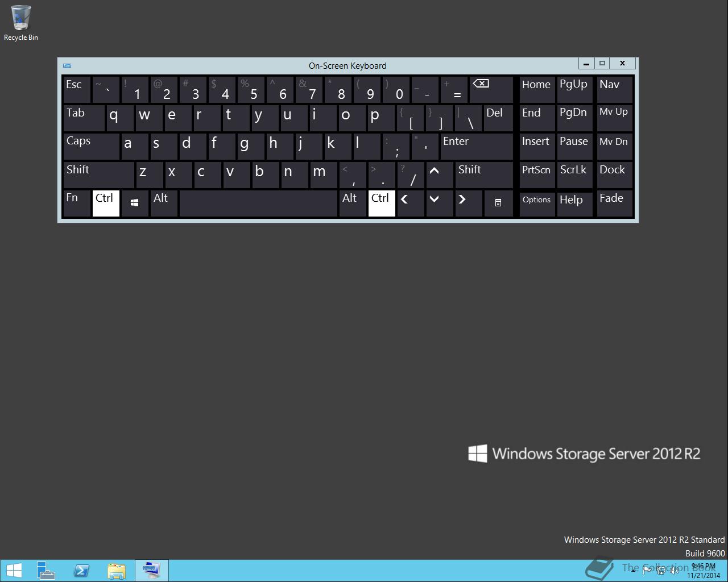Click the q key

point(120,118)
